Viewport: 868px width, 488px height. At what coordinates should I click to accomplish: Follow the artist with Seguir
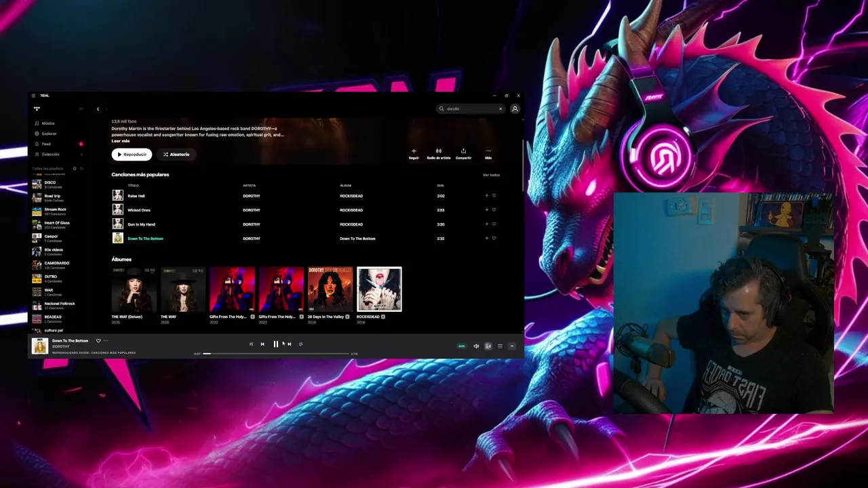(414, 154)
